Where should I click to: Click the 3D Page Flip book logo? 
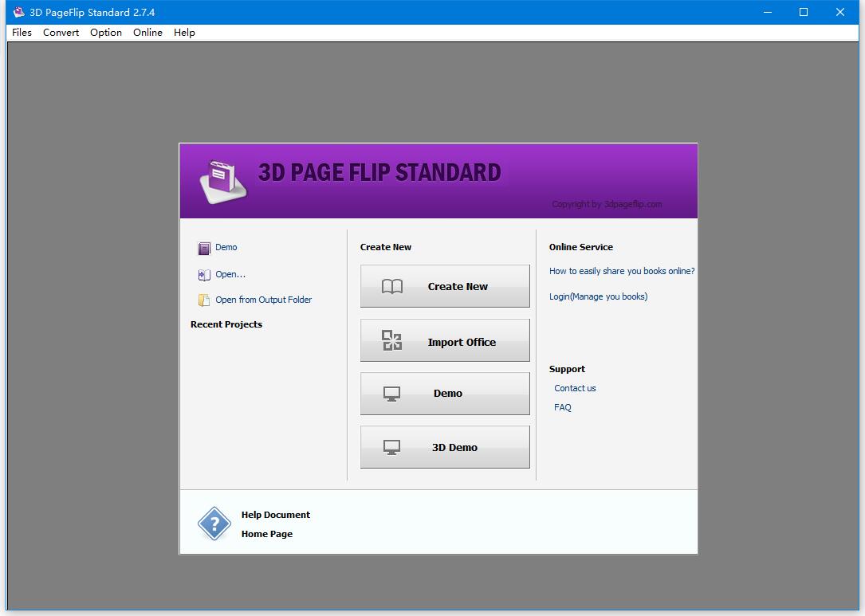(223, 182)
